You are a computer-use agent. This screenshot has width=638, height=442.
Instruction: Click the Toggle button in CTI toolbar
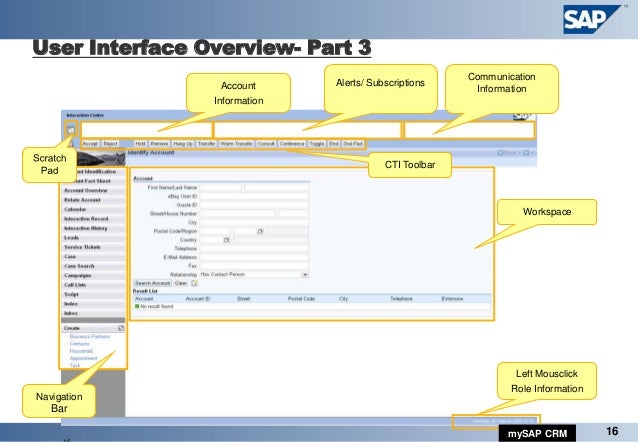pyautogui.click(x=317, y=144)
